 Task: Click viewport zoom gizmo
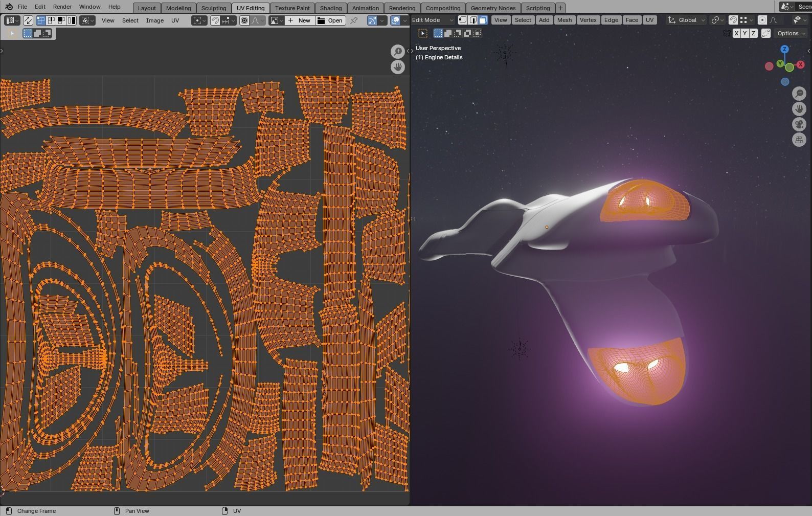tap(799, 93)
